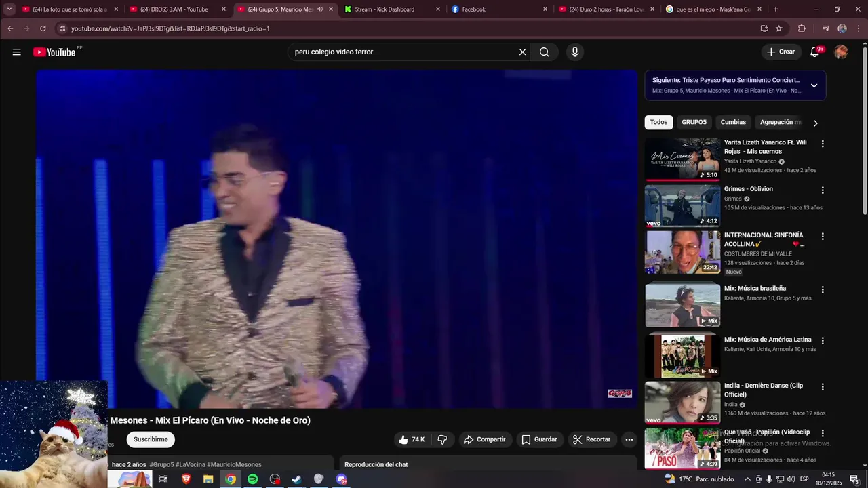This screenshot has width=868, height=488.
Task: Open options for INTERNACIONAL SINFONÍA ACOLLINA
Action: click(x=823, y=237)
